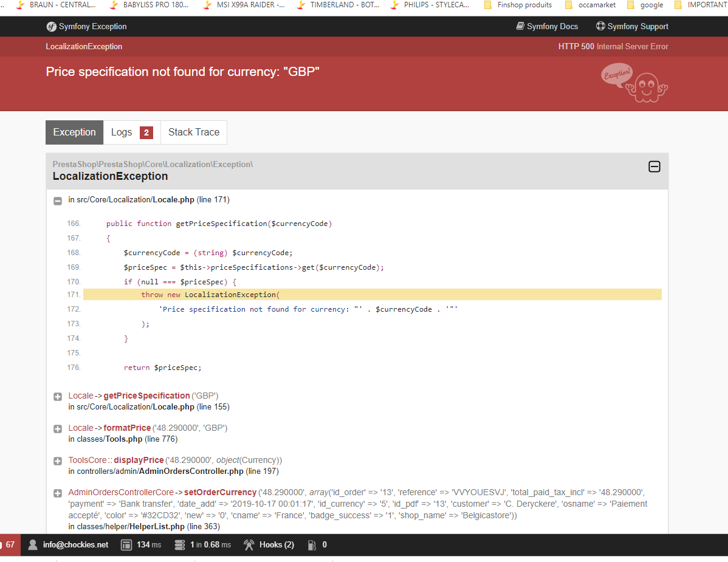Open the Hooks (2) panel
The image size is (728, 562).
click(x=269, y=545)
